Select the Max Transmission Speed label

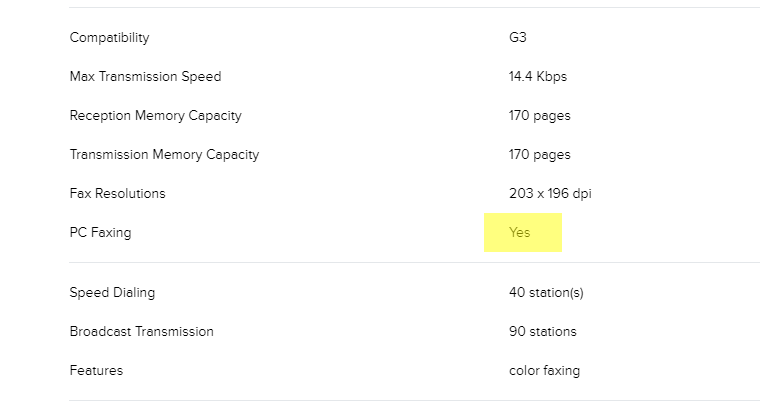pyautogui.click(x=145, y=77)
